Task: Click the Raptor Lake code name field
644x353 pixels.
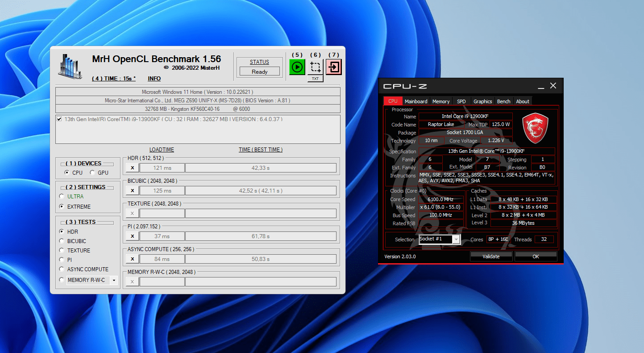Action: tap(441, 124)
